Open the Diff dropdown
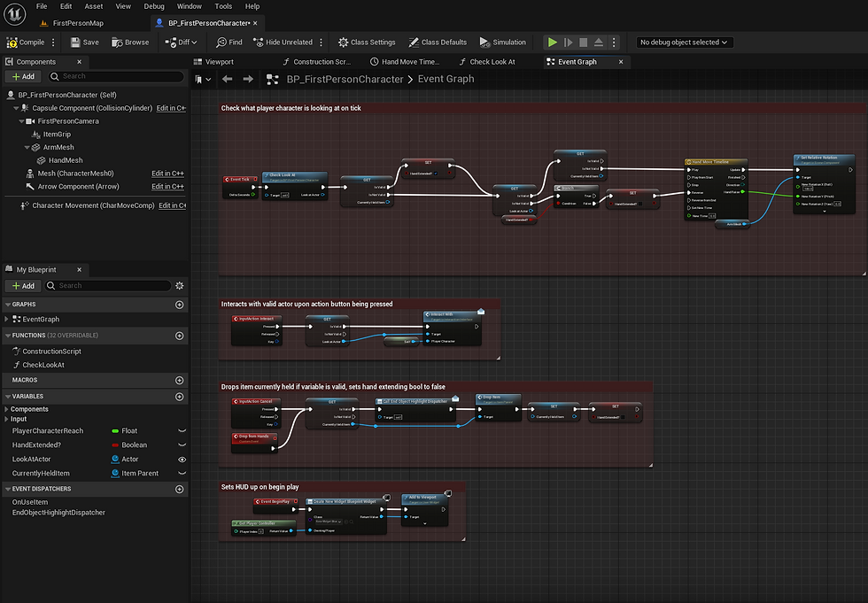The width and height of the screenshot is (868, 603). pos(181,42)
